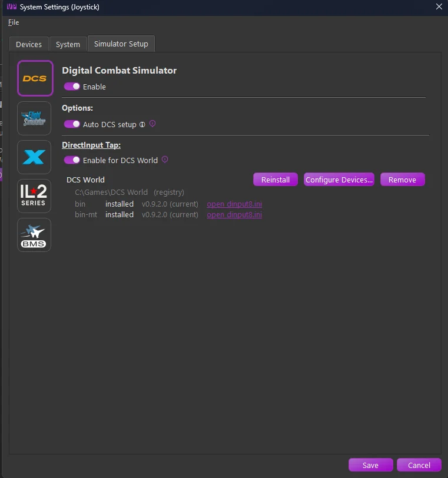448x478 pixels.
Task: Switch to the Devices tab
Action: pyautogui.click(x=29, y=45)
